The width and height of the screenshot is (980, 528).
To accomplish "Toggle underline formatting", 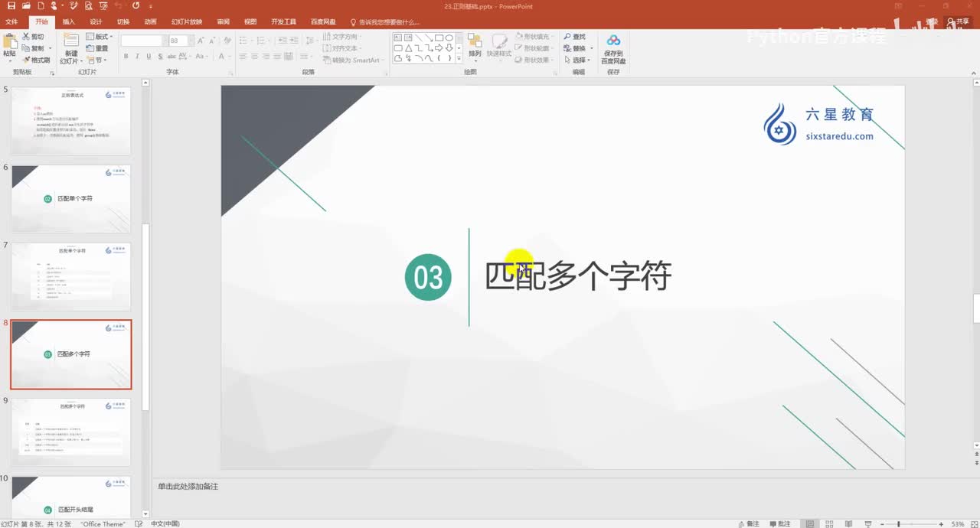I will coord(149,57).
